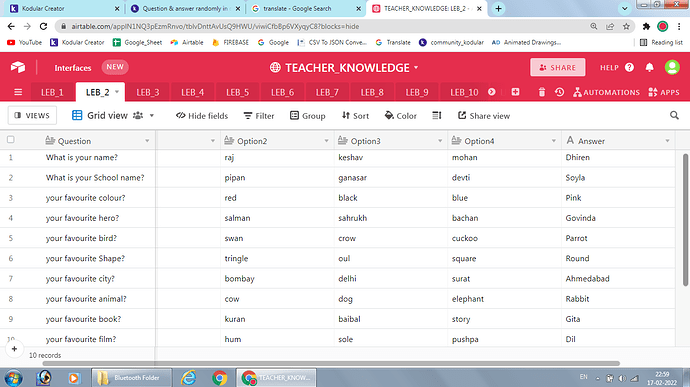Switch to the LEB_1 table tab
690x387 pixels.
click(x=52, y=92)
